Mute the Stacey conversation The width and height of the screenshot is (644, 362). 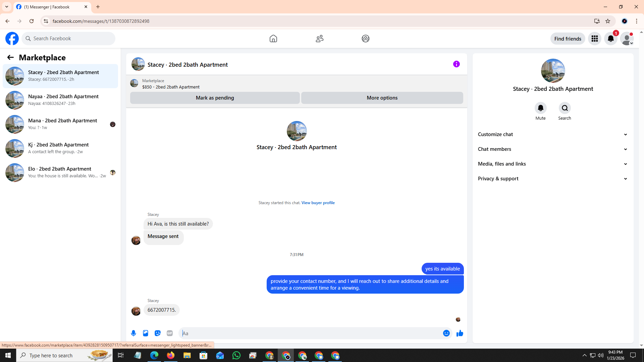coord(540,108)
